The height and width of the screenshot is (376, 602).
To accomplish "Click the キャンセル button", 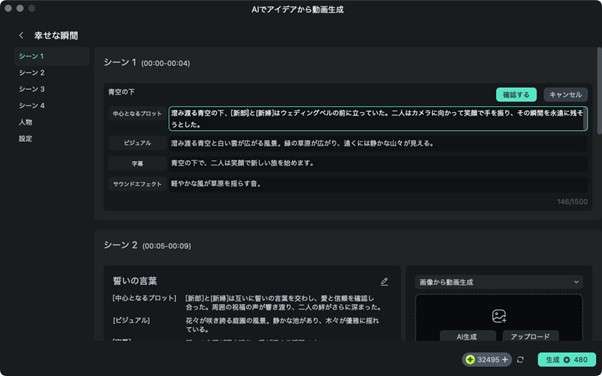I will point(565,94).
